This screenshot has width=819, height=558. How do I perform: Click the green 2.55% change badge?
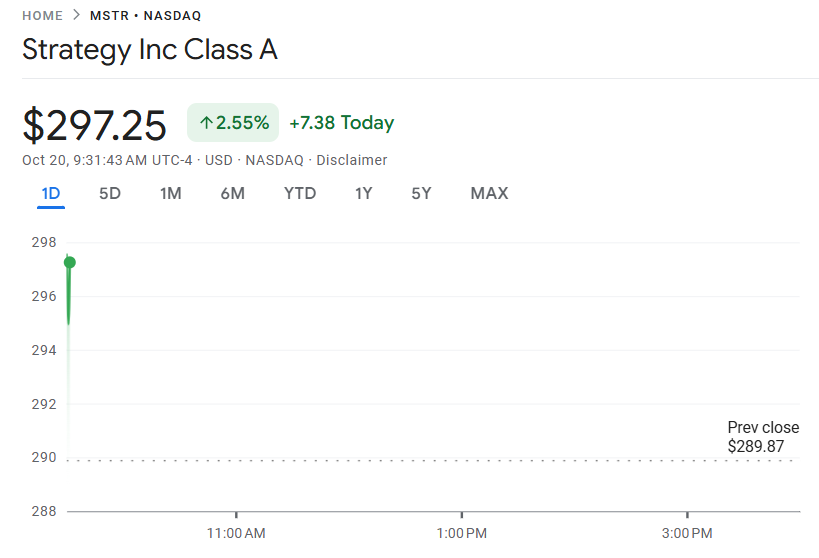point(233,123)
